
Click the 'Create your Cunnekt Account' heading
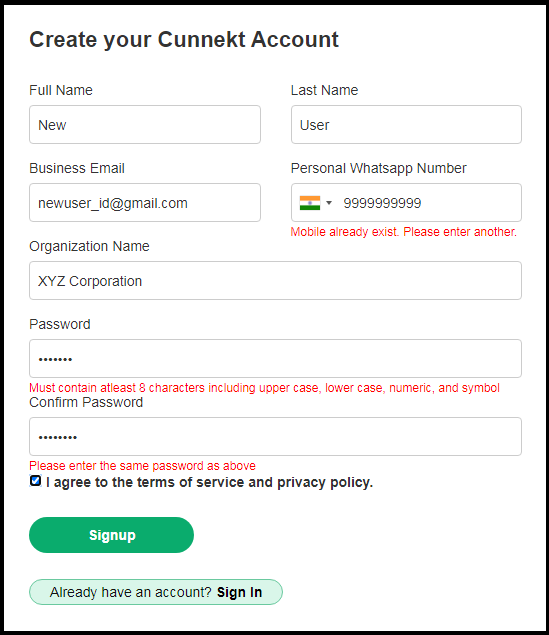click(x=184, y=40)
